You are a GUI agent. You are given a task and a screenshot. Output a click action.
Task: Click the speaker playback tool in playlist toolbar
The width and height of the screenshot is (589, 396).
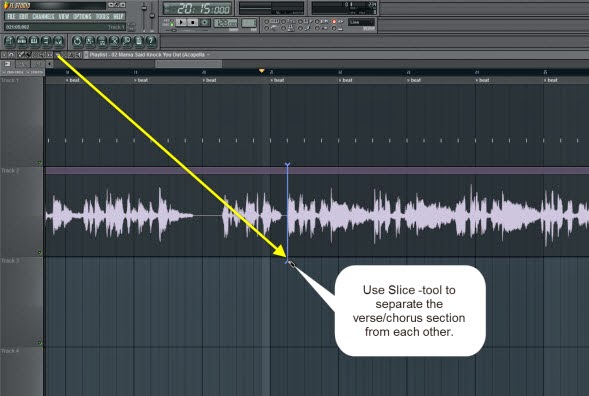[78, 55]
